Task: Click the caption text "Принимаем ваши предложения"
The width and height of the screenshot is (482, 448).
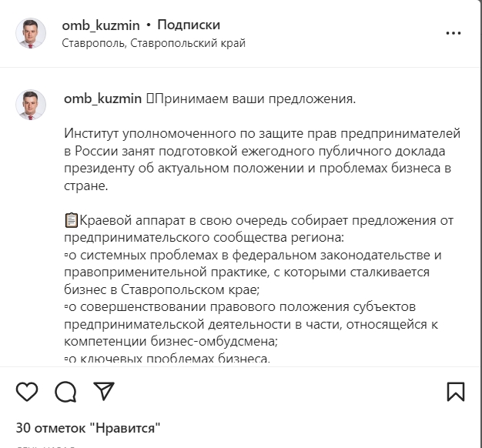Action: coord(256,99)
